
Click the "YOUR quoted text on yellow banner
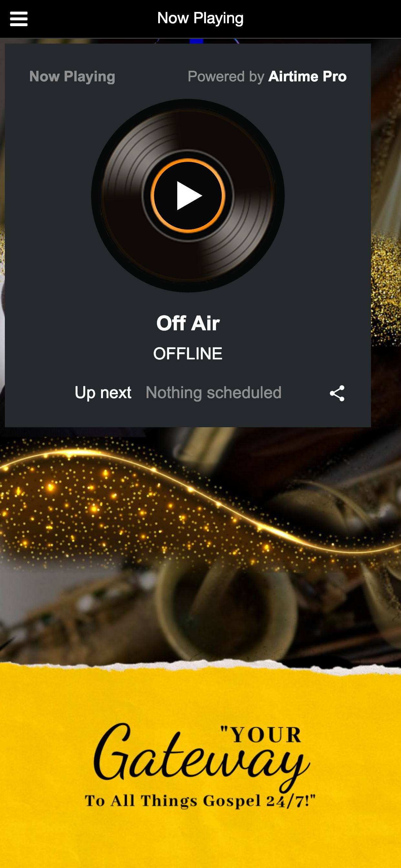click(x=261, y=735)
